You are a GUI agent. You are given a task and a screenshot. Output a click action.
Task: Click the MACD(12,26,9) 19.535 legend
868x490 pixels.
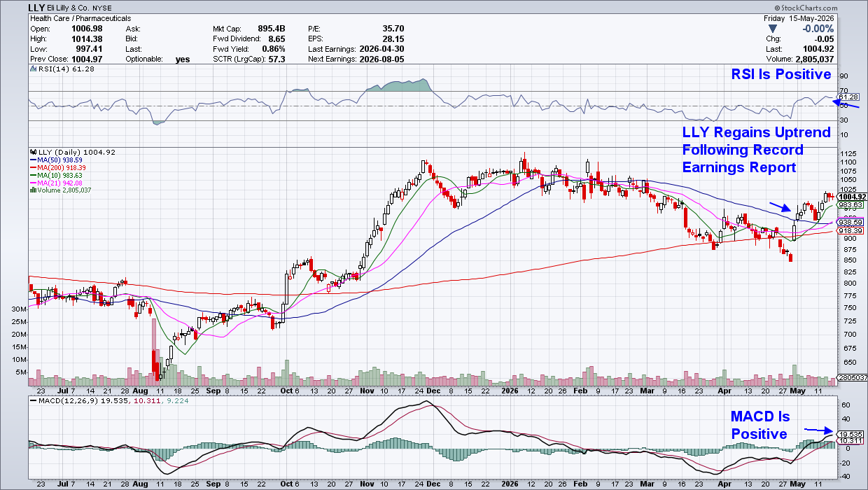tap(83, 400)
